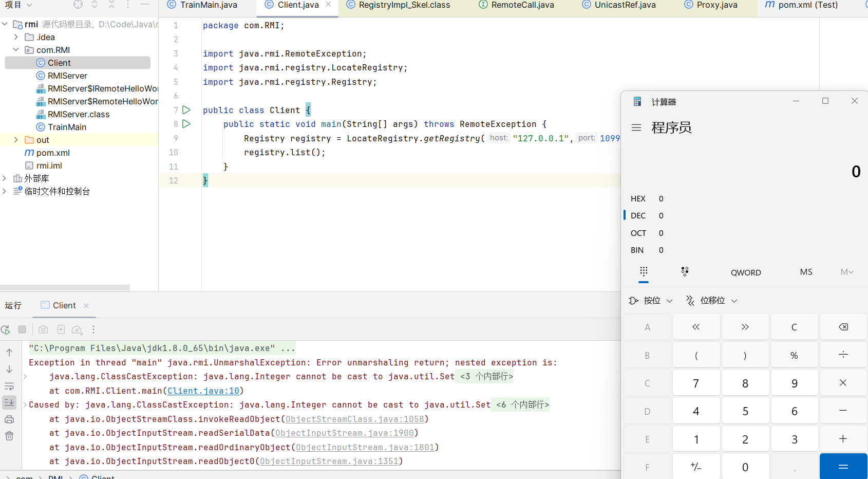This screenshot has height=479, width=868.
Task: Open ObjectInputStream.java:1351 link
Action: (x=329, y=462)
